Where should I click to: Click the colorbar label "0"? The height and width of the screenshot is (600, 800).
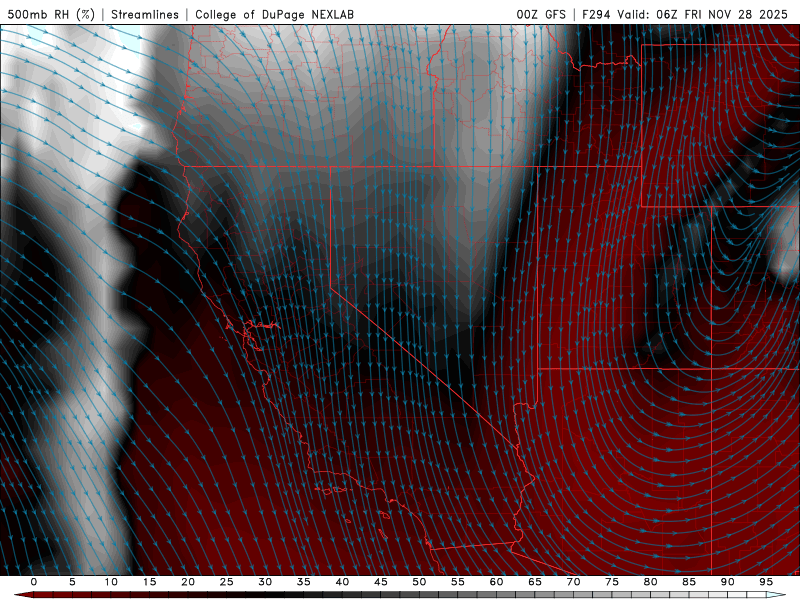(34, 582)
